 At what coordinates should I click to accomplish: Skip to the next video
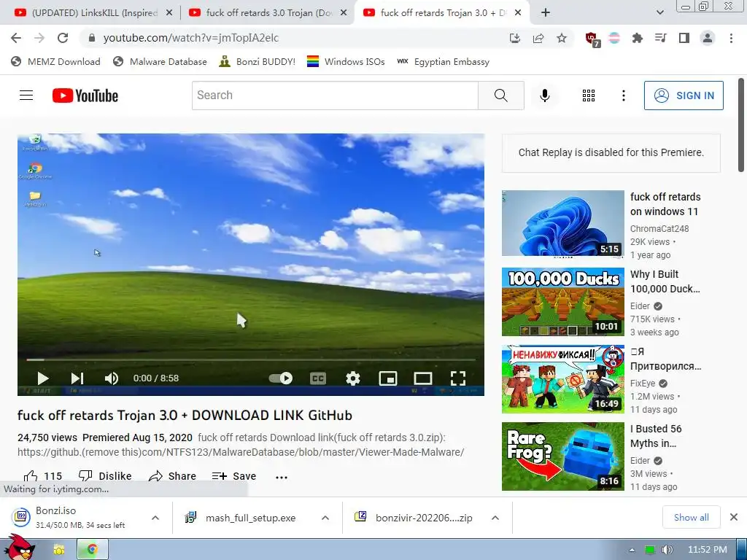click(77, 378)
